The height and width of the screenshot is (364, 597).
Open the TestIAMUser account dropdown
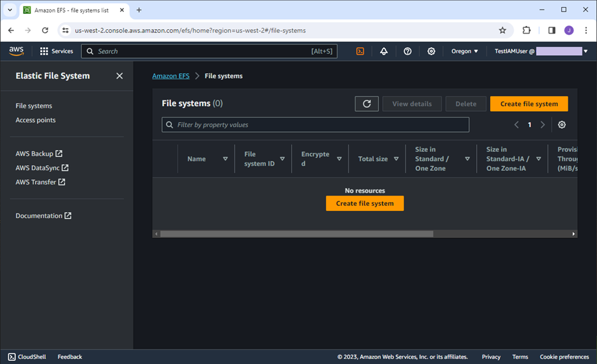tap(541, 51)
